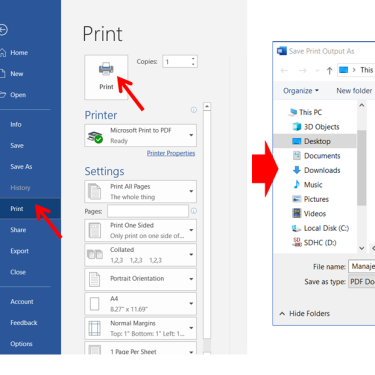Open the Account page
The image size is (375, 375).
click(22, 302)
